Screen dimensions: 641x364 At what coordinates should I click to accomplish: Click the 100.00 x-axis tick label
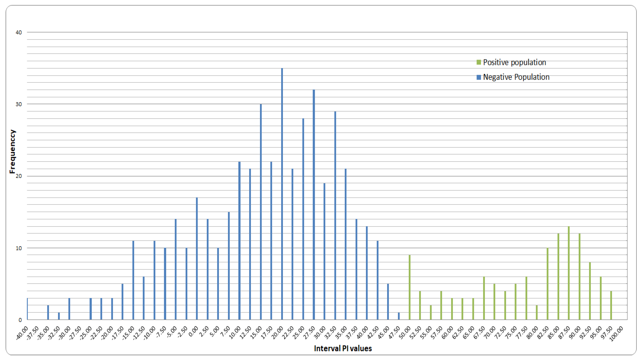(617, 334)
